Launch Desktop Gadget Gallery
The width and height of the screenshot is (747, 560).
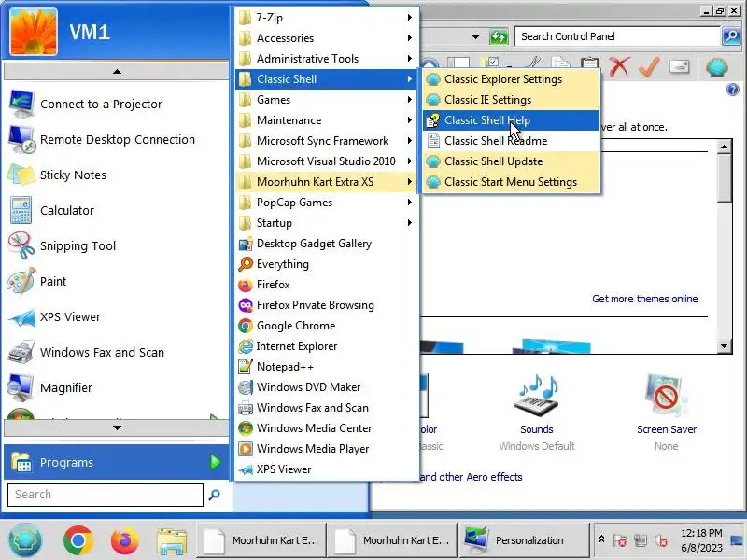pyautogui.click(x=326, y=244)
